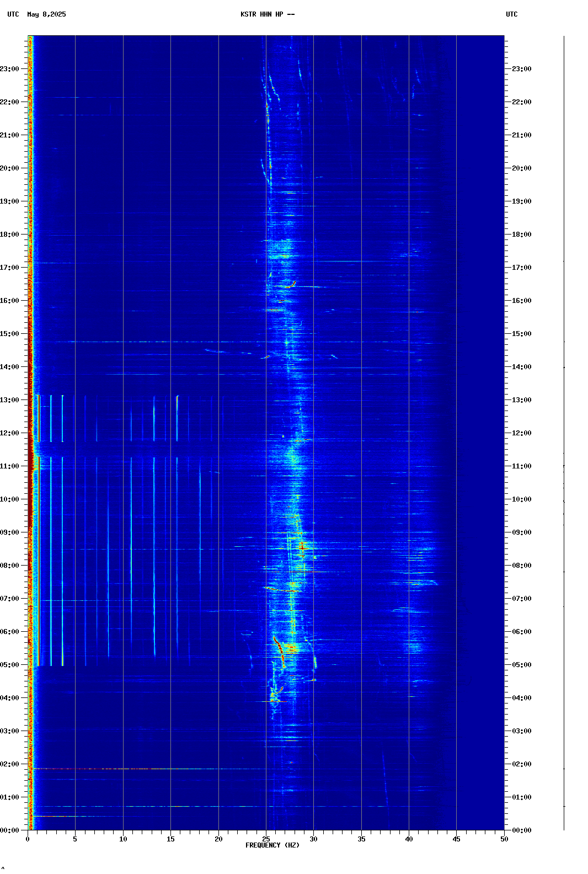Click the 'KSTR HHN HP --' station title
The image size is (588, 874).
click(x=268, y=14)
